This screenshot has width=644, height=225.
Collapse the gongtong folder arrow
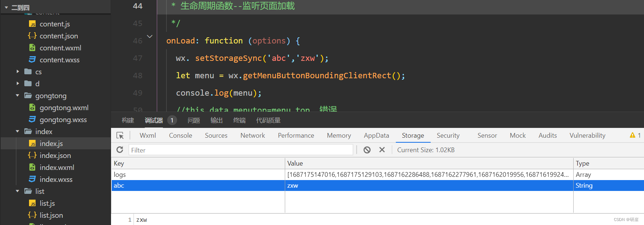point(17,96)
